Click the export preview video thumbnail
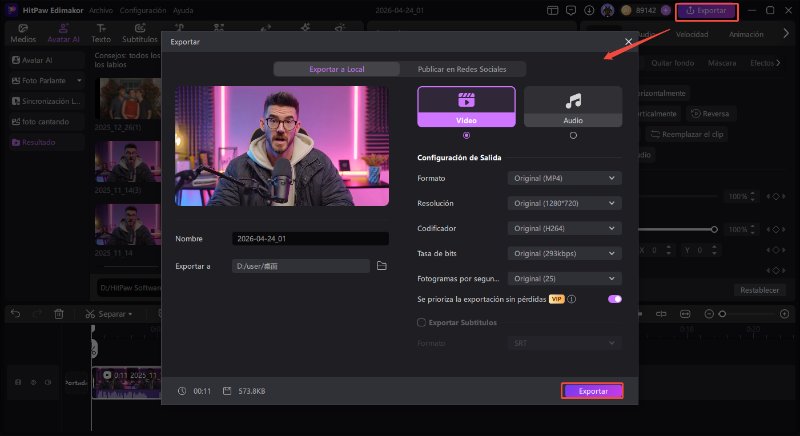 (282, 146)
